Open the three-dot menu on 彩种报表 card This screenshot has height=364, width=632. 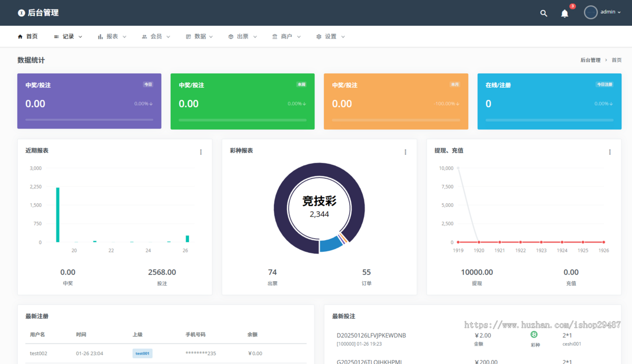(406, 152)
